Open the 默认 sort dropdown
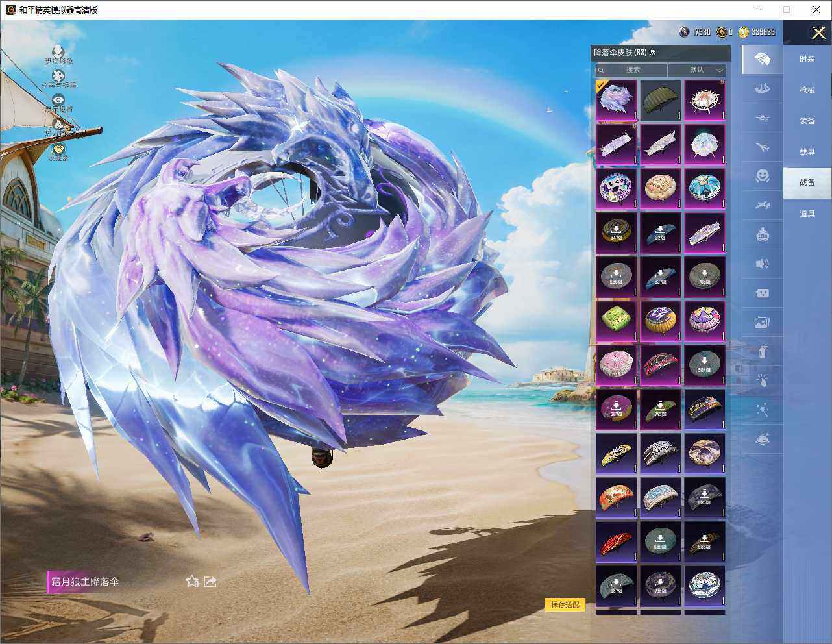Screen dimensions: 832x644 (697, 70)
